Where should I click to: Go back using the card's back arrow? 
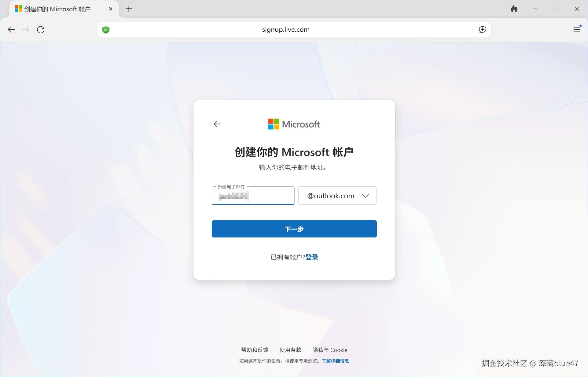click(217, 124)
